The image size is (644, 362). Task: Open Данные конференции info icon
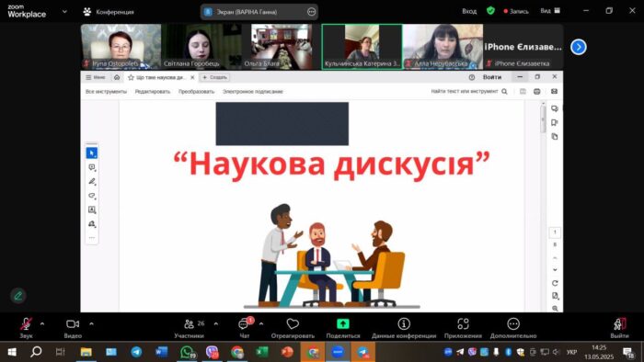404,324
